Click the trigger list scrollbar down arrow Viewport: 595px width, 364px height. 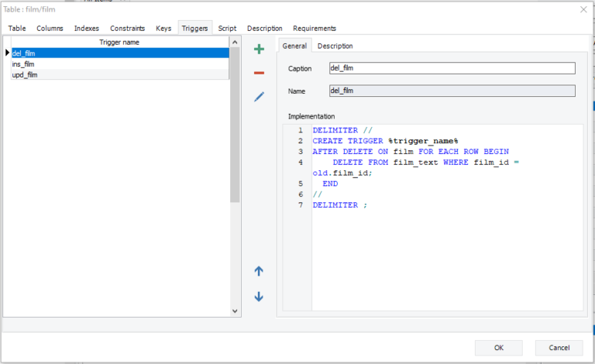pyautogui.click(x=236, y=311)
